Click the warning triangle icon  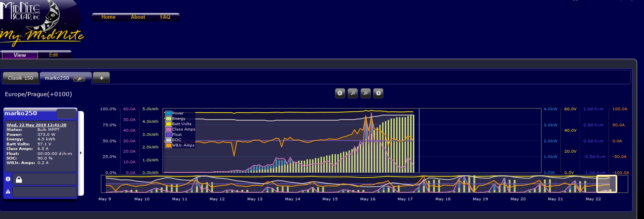pos(8,192)
